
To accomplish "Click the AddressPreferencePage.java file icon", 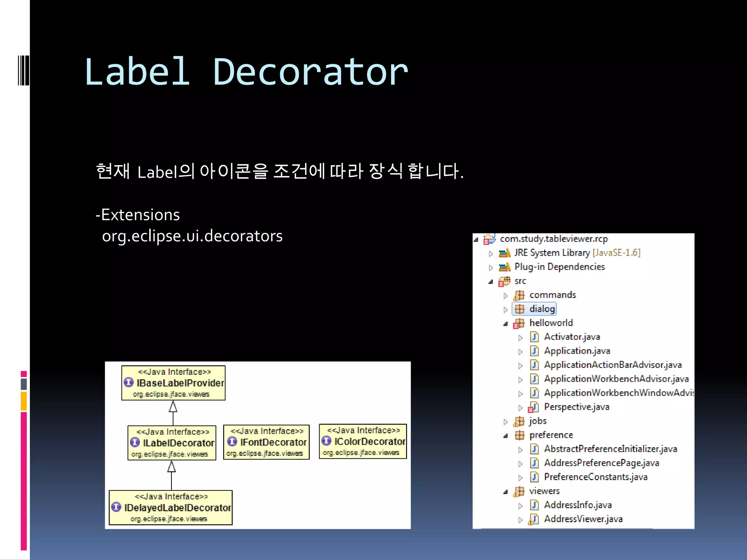I will click(x=534, y=463).
